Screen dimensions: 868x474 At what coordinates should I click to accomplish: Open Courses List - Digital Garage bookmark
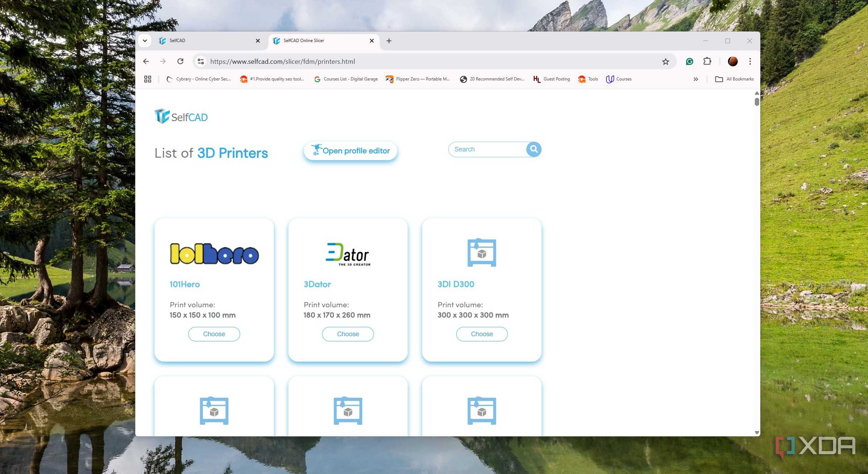(x=346, y=79)
